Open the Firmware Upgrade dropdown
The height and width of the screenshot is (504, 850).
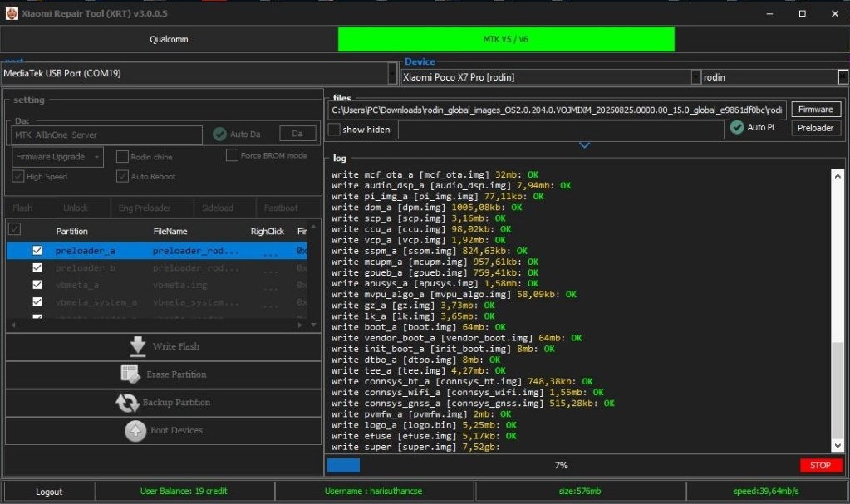point(58,157)
